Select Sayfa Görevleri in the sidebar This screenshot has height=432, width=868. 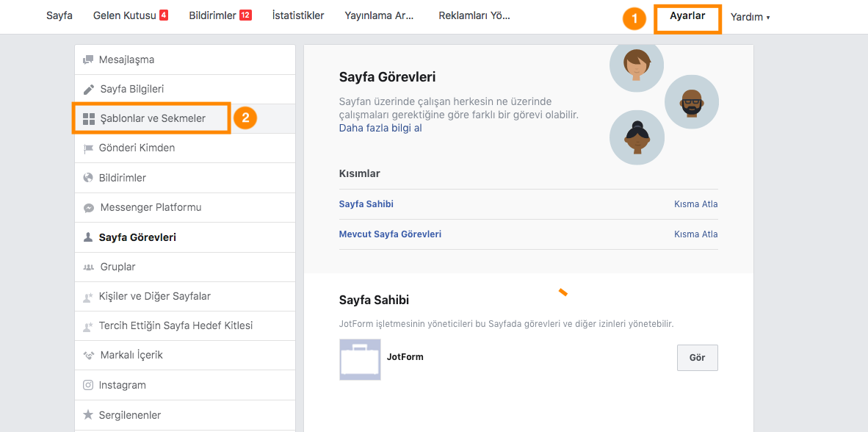coord(186,237)
